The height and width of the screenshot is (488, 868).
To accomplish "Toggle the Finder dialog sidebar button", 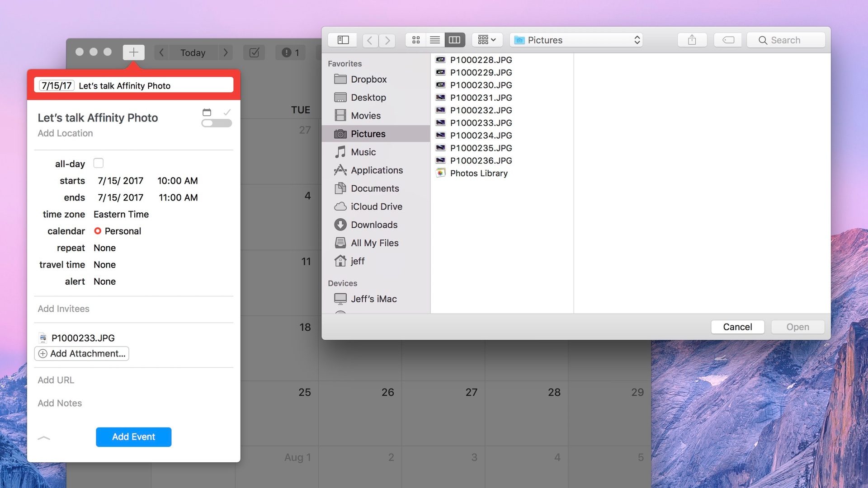I will pyautogui.click(x=343, y=40).
